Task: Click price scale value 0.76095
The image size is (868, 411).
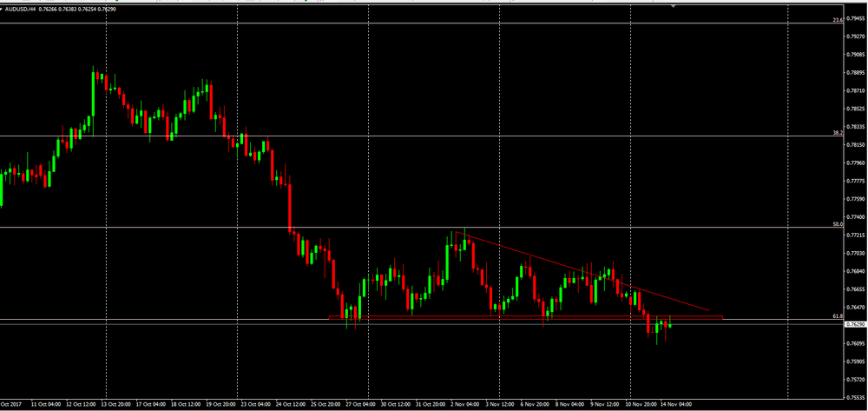Action: [856, 343]
